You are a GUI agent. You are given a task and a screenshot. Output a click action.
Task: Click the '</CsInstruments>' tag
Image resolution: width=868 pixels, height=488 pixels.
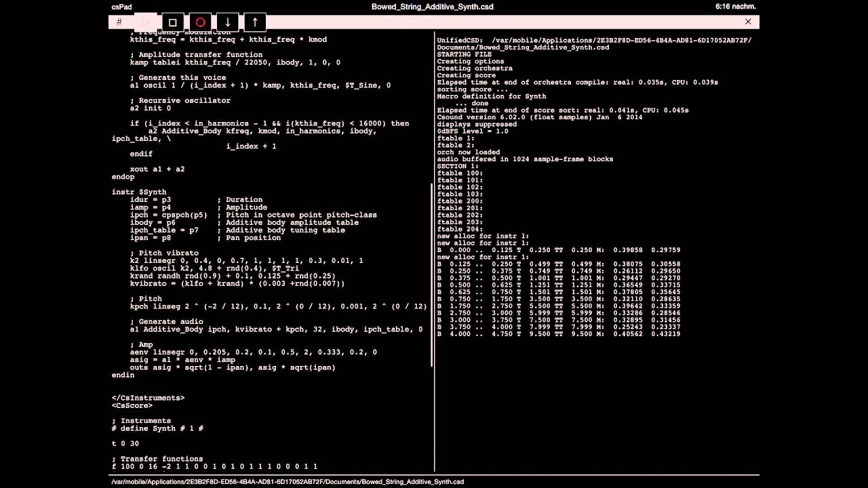[x=149, y=398]
